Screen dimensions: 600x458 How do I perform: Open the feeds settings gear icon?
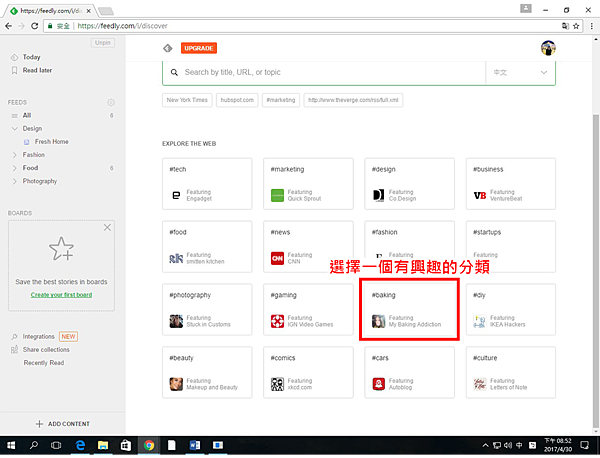click(111, 103)
